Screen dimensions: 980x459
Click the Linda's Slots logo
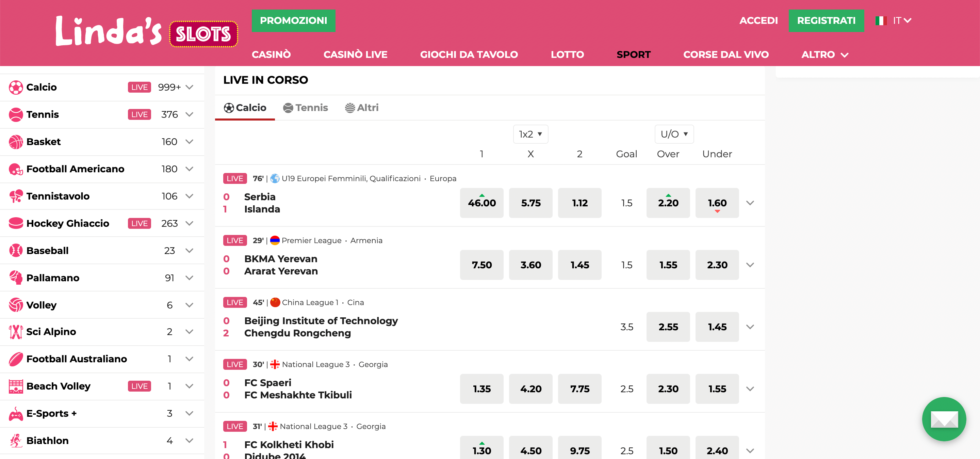tap(146, 32)
